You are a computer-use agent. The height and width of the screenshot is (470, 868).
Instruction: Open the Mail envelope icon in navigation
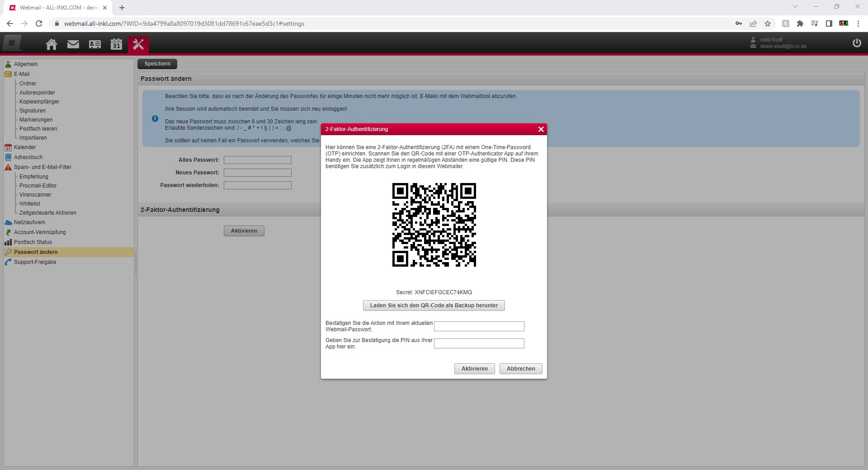(x=73, y=44)
